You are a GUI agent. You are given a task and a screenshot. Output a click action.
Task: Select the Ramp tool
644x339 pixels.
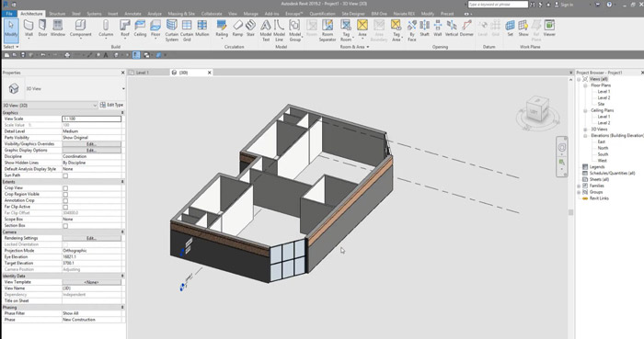click(x=237, y=28)
